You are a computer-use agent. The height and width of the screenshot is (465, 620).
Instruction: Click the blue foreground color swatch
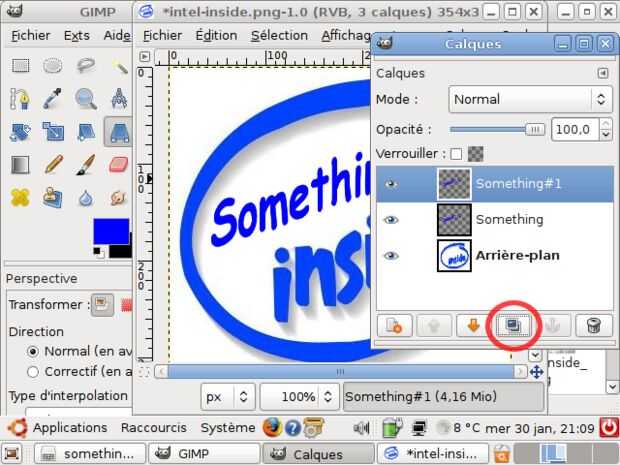[111, 231]
